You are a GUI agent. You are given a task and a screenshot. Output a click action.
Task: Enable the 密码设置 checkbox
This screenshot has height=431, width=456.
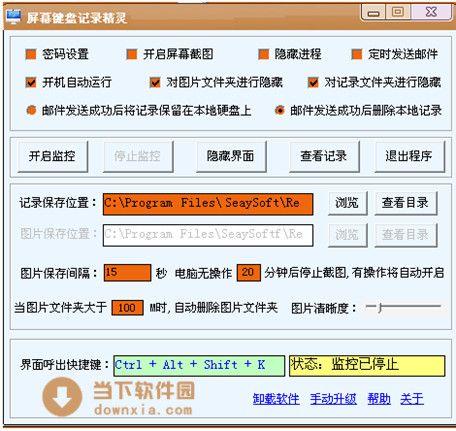(31, 54)
